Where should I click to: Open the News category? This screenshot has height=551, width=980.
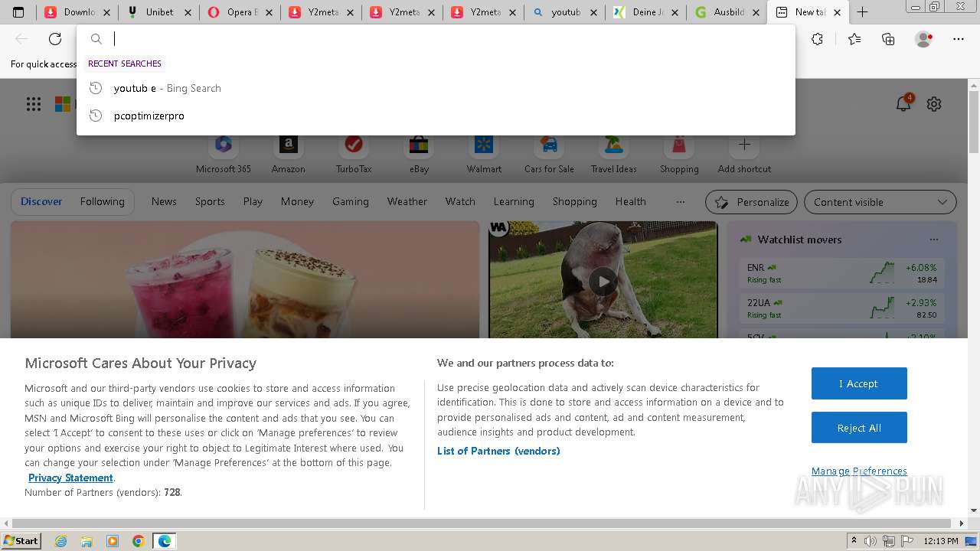point(164,202)
